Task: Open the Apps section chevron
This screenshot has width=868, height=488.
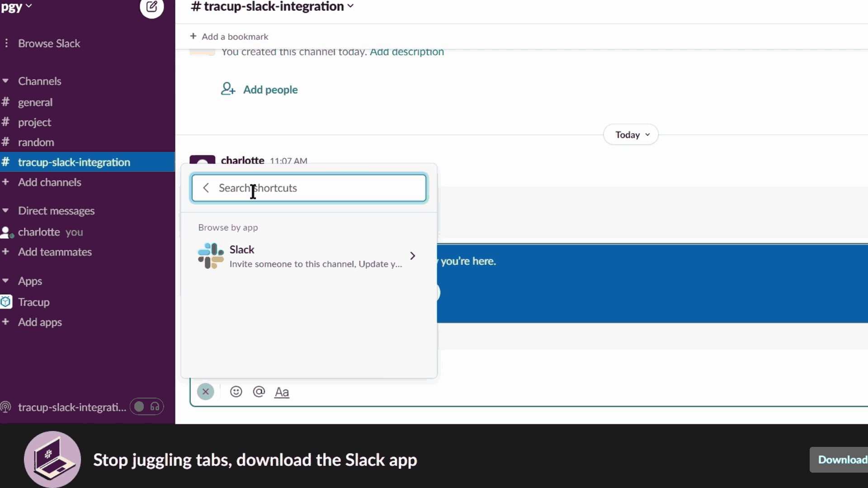Action: [5, 281]
